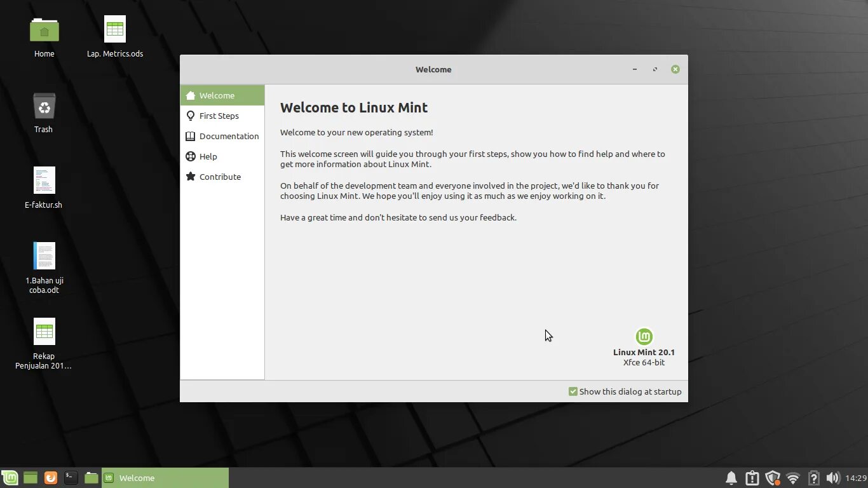
Task: Click 'Welcome to your new operating system!' text
Action: click(x=356, y=132)
